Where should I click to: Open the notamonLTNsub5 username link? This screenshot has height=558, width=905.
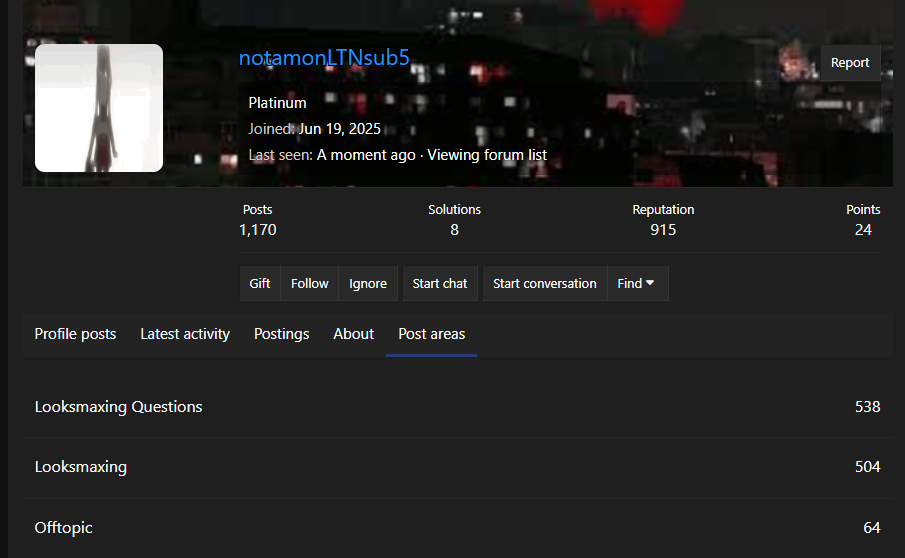click(x=324, y=58)
